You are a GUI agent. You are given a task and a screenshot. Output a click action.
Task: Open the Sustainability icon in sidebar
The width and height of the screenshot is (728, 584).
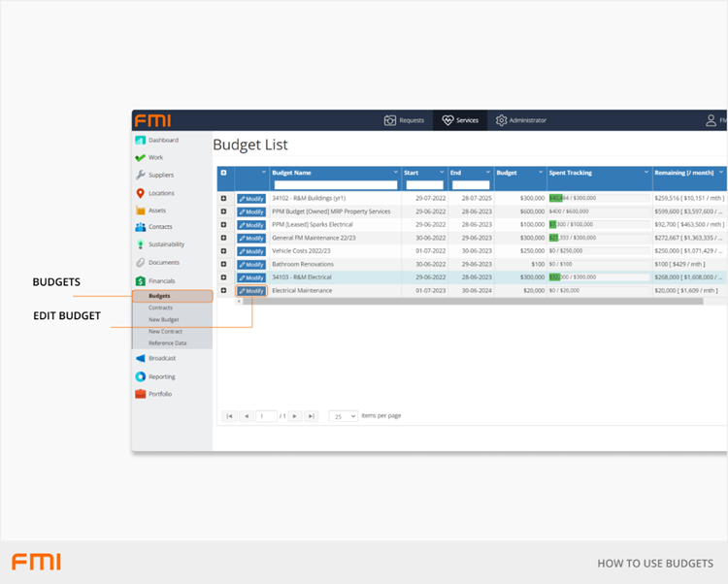point(141,244)
